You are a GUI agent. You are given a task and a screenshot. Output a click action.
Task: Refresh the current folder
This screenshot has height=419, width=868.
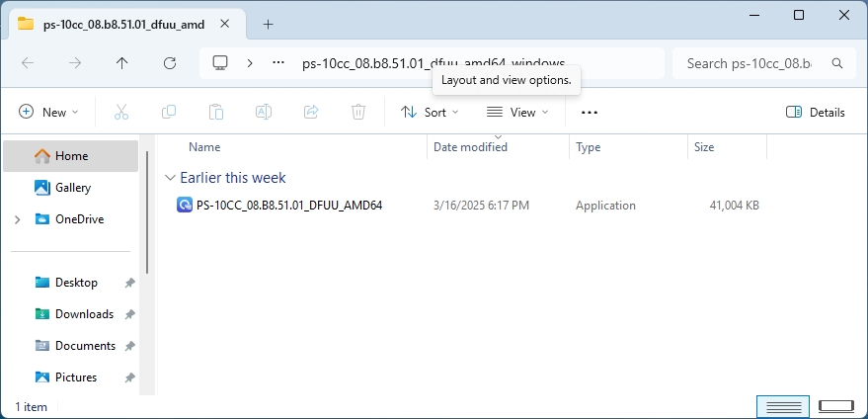point(170,63)
